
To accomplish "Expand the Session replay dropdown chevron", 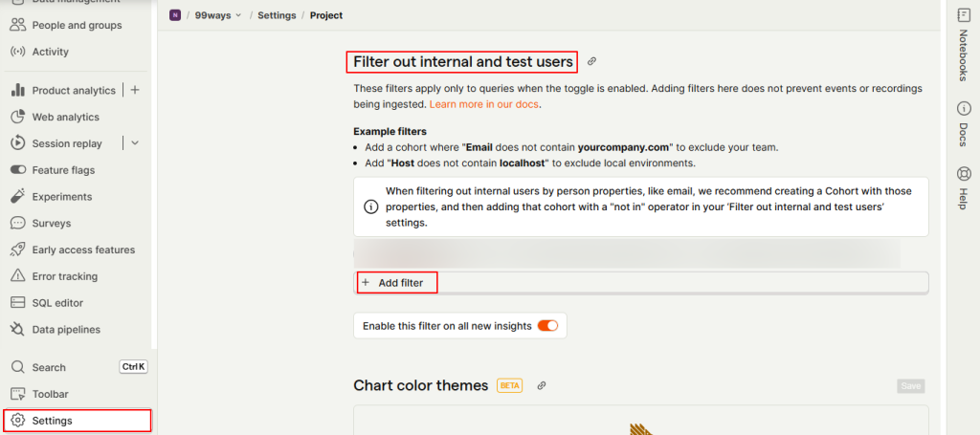I will tap(135, 143).
